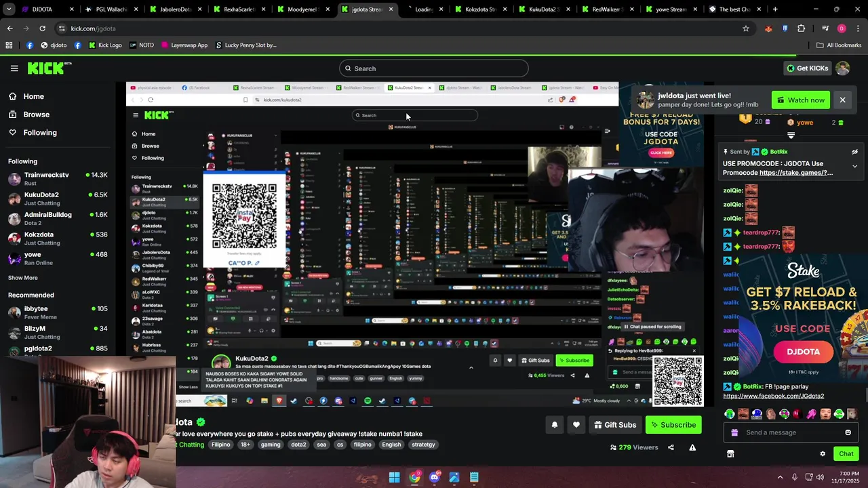Viewport: 868px width, 488px height.
Task: Click the Gift Subs button
Action: 615,425
